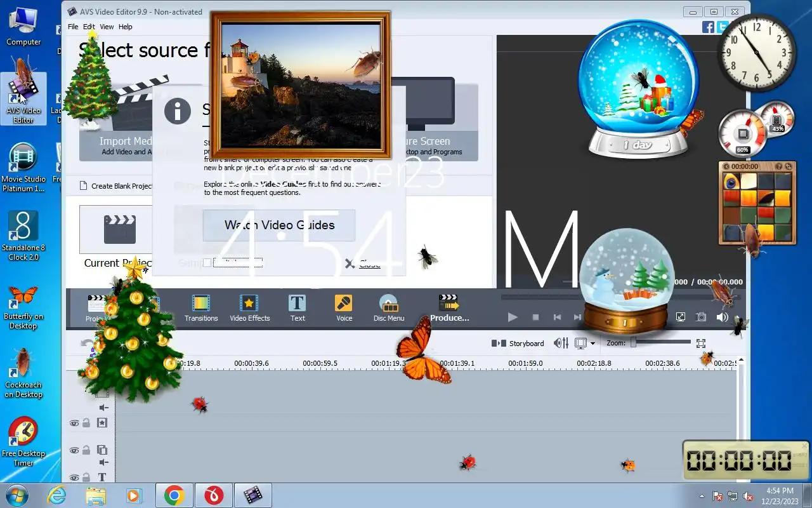Select the text track T icon

[x=101, y=477]
